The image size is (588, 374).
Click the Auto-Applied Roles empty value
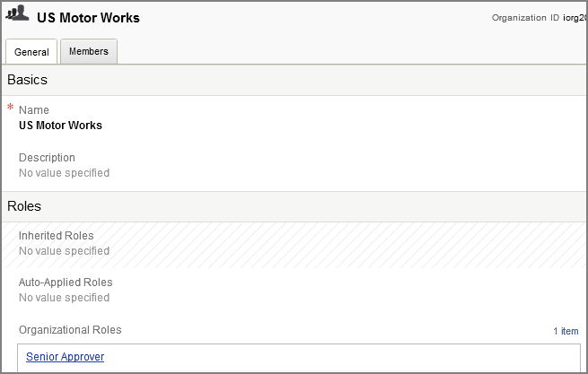[x=64, y=298]
